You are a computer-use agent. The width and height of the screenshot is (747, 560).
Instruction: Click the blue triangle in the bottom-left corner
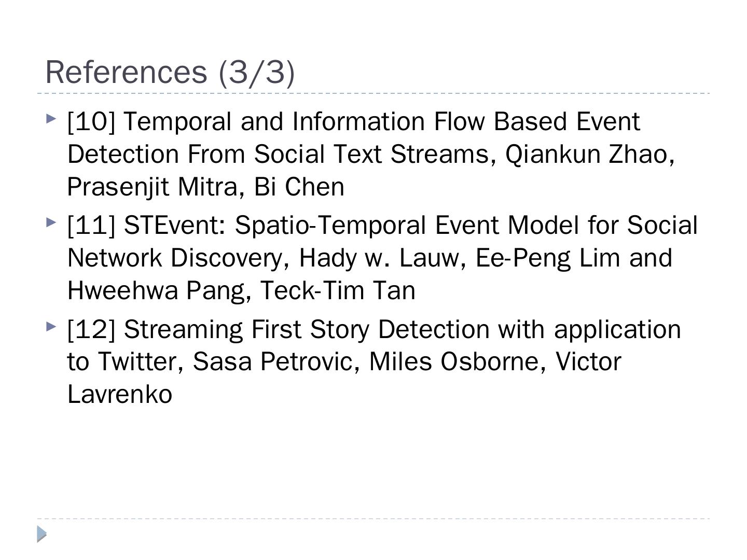pos(42,534)
